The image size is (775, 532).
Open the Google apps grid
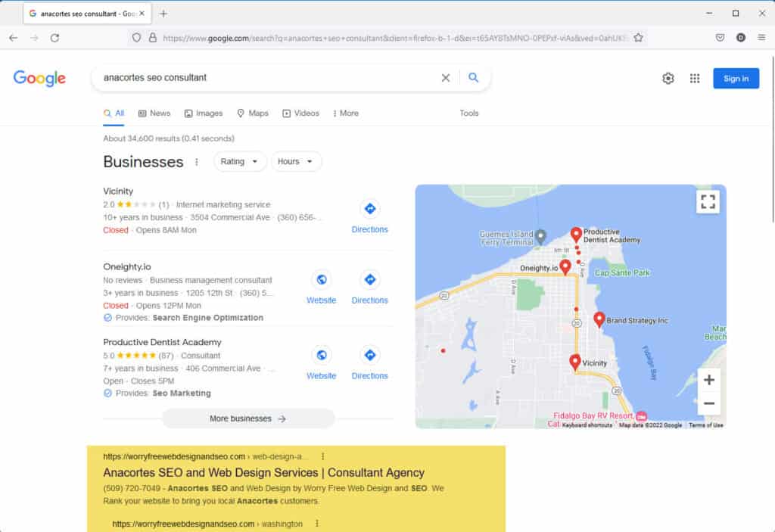[x=695, y=78]
